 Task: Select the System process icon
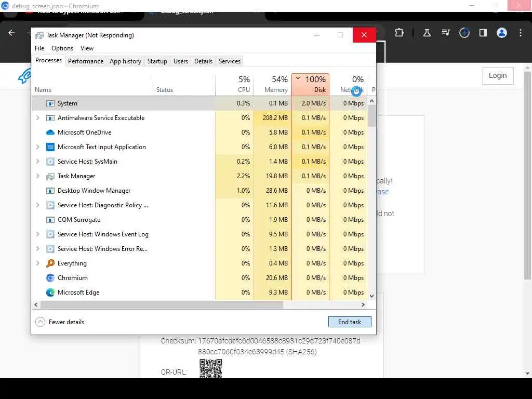click(x=50, y=103)
